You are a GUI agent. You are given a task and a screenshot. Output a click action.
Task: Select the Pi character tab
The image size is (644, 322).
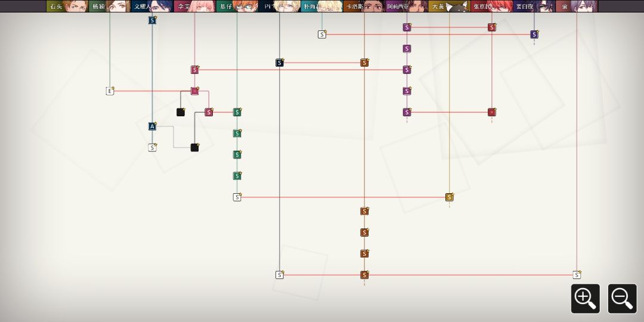click(x=279, y=6)
